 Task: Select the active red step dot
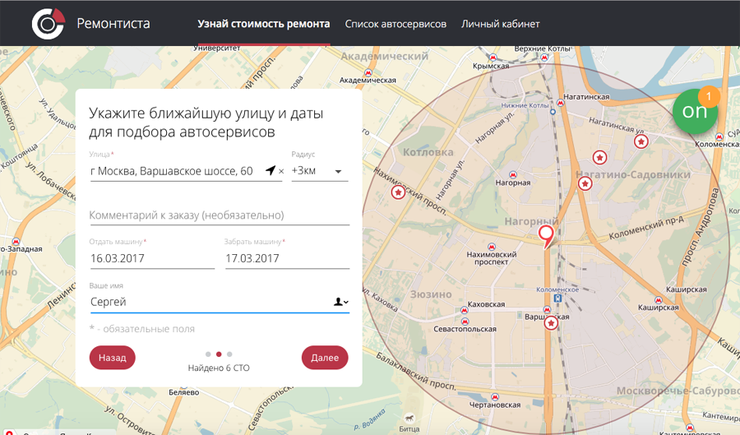tap(219, 354)
